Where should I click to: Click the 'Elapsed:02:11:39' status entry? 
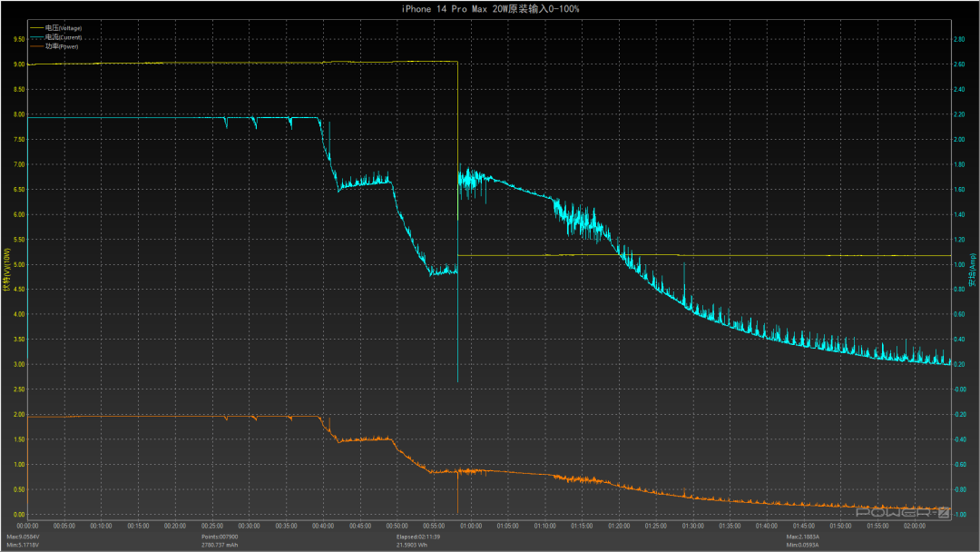[x=418, y=537]
